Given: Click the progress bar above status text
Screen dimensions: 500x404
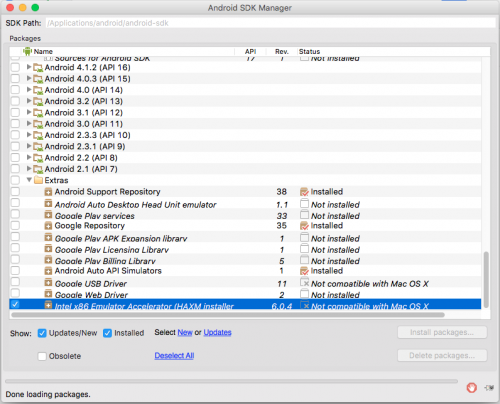Looking at the screenshot, I should point(232,381).
